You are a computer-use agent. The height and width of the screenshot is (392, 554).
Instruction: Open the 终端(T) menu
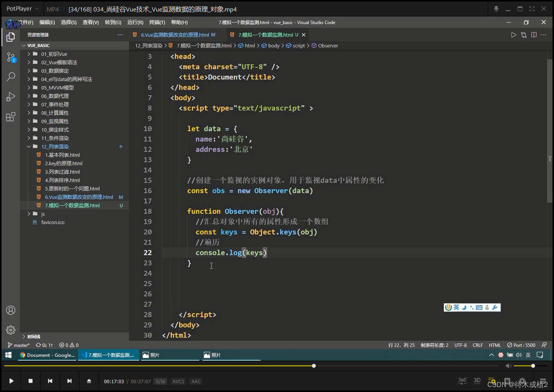[x=157, y=23]
